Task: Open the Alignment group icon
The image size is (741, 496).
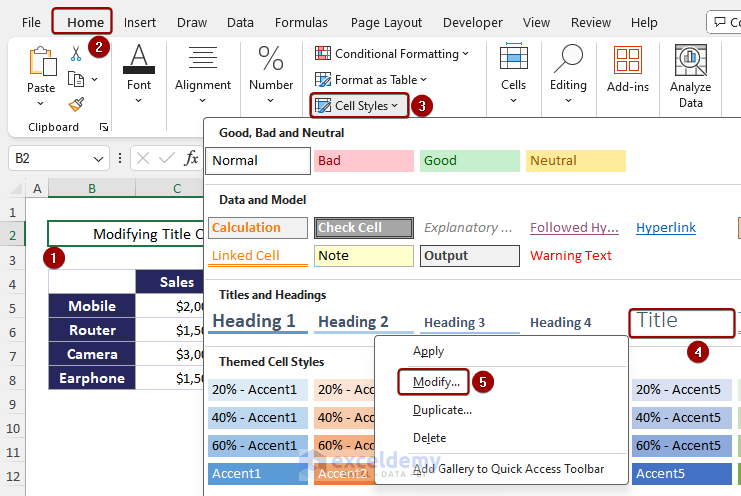Action: [203, 58]
